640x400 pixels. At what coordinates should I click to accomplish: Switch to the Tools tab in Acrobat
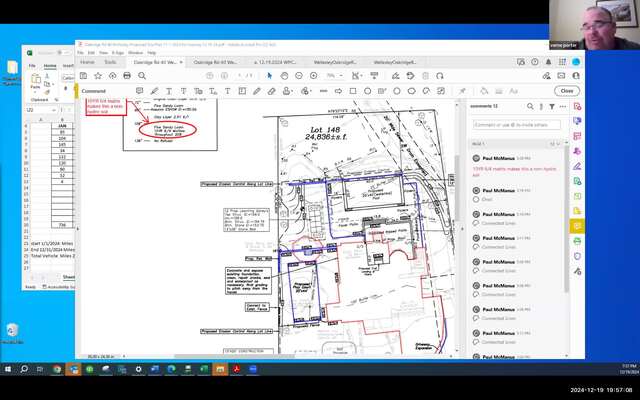coord(110,62)
